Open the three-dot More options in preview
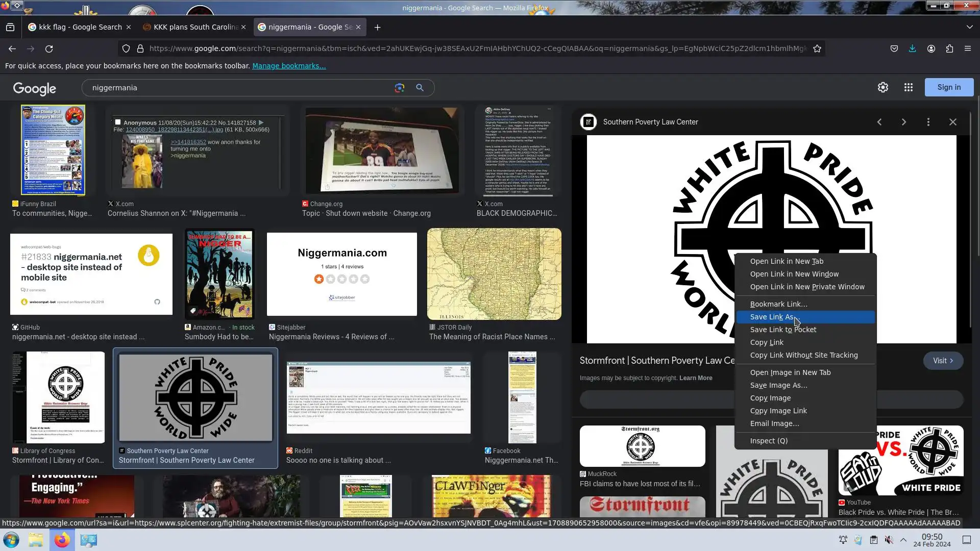Viewport: 980px width, 551px height. pyautogui.click(x=928, y=122)
